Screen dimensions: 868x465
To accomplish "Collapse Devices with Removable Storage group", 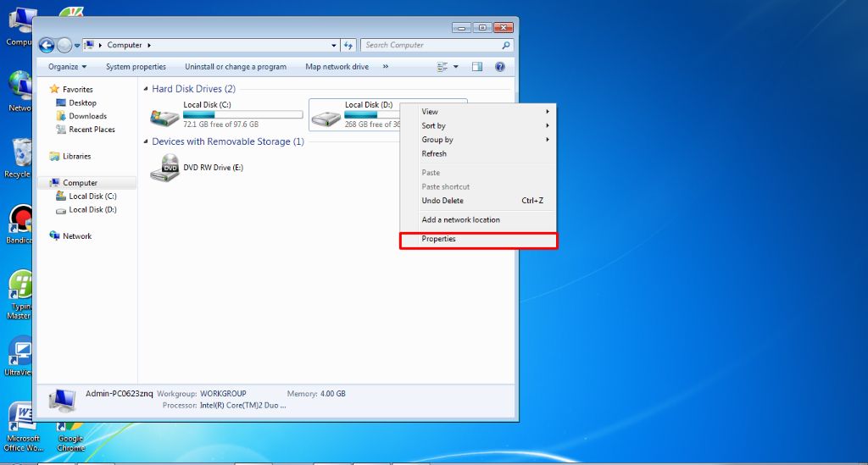I will pos(146,141).
